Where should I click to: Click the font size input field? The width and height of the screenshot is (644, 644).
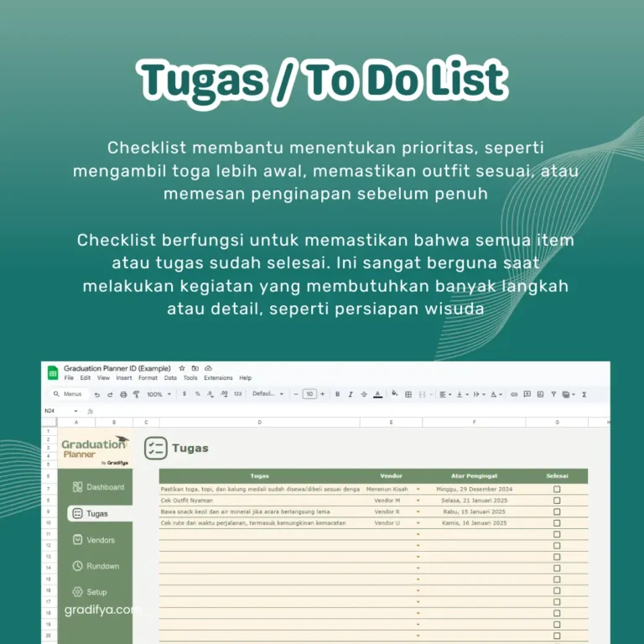coord(309,394)
